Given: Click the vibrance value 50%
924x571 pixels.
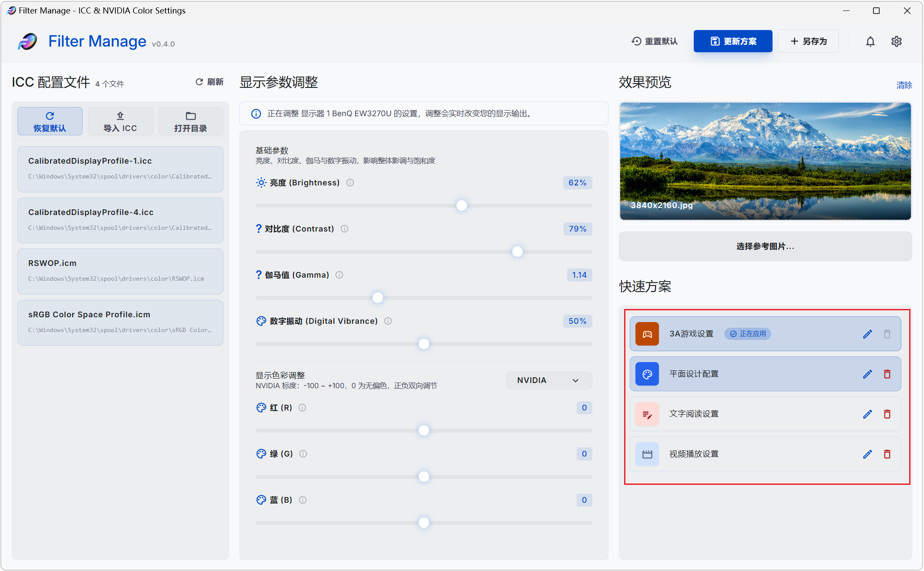Looking at the screenshot, I should [x=578, y=321].
